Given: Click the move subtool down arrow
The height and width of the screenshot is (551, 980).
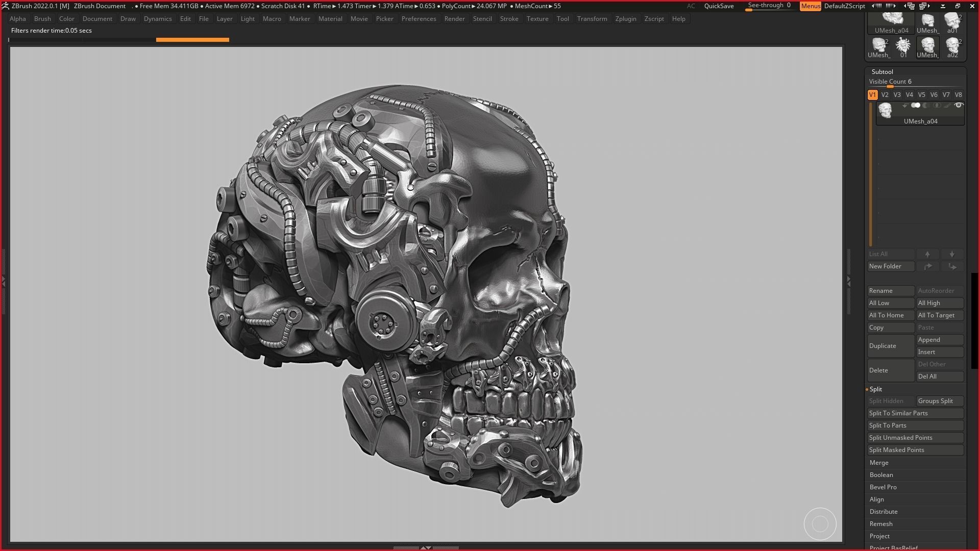Looking at the screenshot, I should point(952,254).
